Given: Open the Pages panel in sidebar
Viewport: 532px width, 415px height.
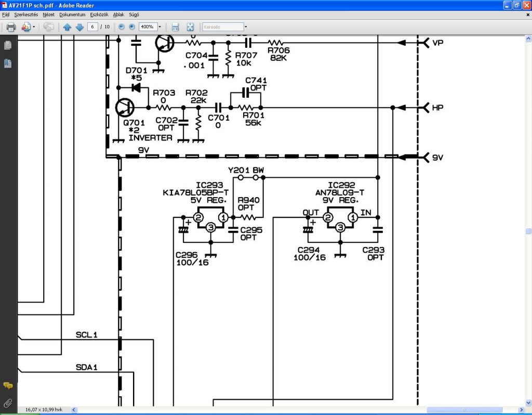Looking at the screenshot, I should 8,45.
